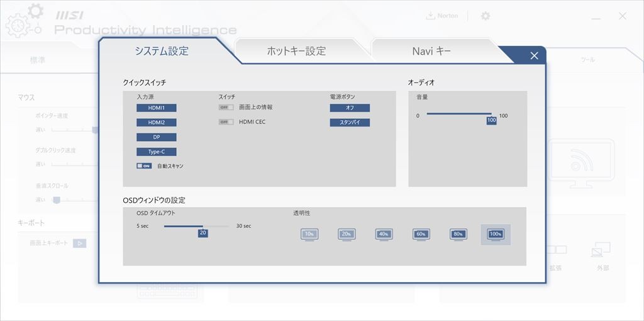Click the 音量 volume slider track
This screenshot has height=321, width=644.
[459, 114]
